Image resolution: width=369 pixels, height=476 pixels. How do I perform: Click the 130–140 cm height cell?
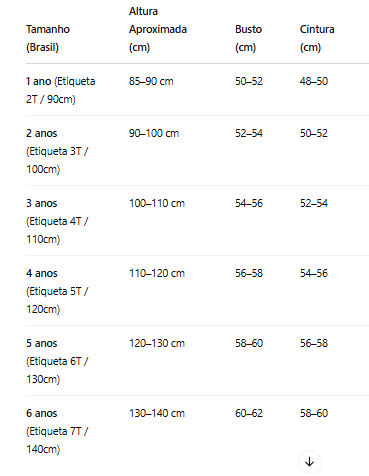click(x=157, y=413)
